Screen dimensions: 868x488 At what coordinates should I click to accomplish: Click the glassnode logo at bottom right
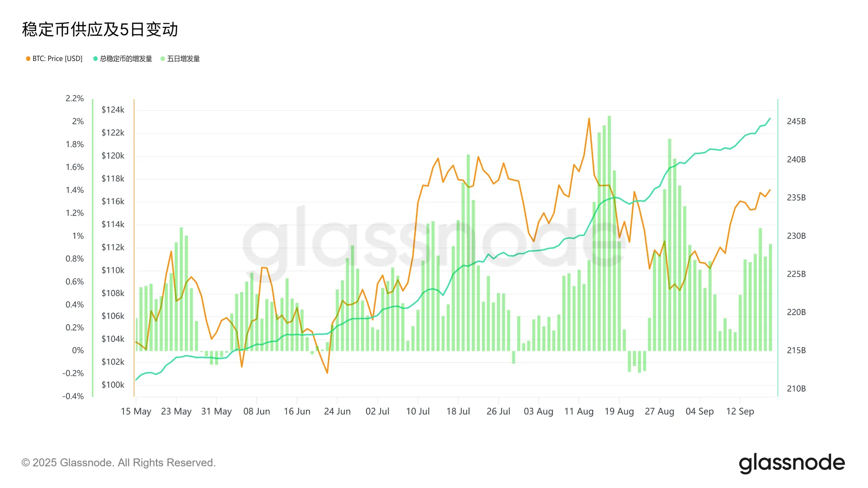[x=791, y=463]
